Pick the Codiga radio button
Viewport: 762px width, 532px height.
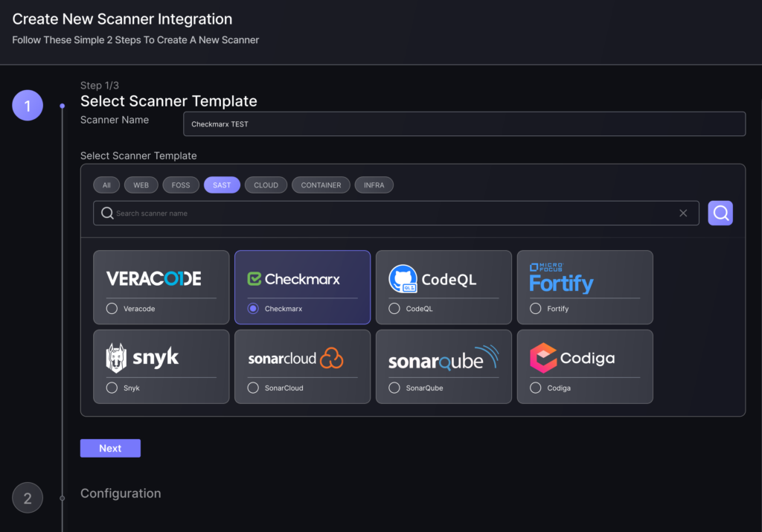click(x=536, y=388)
